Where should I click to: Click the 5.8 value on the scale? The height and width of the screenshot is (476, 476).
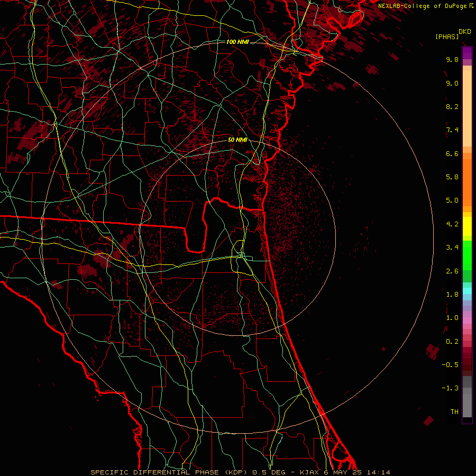452,177
